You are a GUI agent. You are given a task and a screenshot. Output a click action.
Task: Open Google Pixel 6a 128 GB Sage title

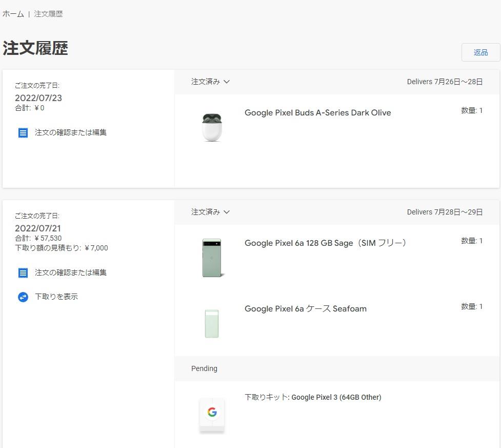pos(325,243)
